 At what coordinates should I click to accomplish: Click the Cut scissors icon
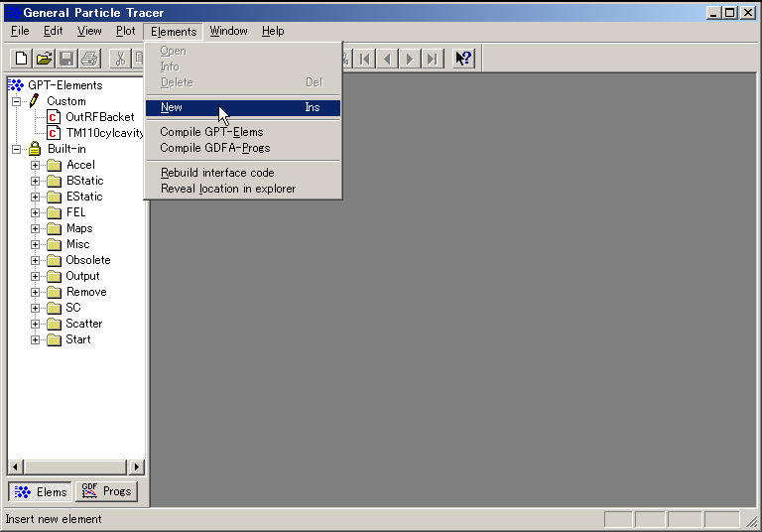tap(120, 59)
